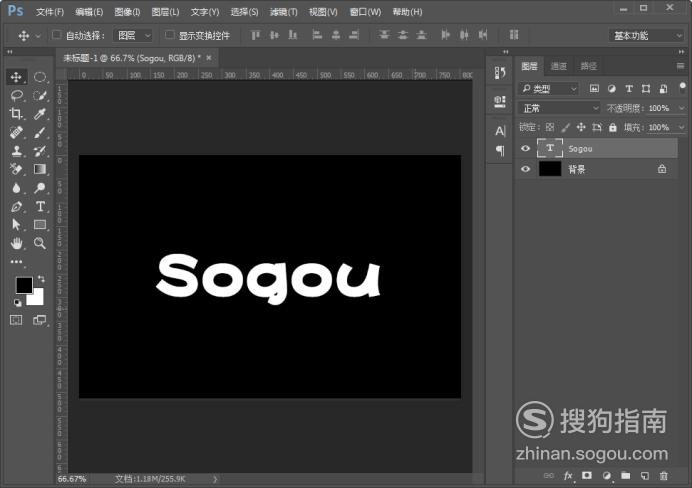This screenshot has width=692, height=488.
Task: Add a layer mask
Action: point(587,475)
